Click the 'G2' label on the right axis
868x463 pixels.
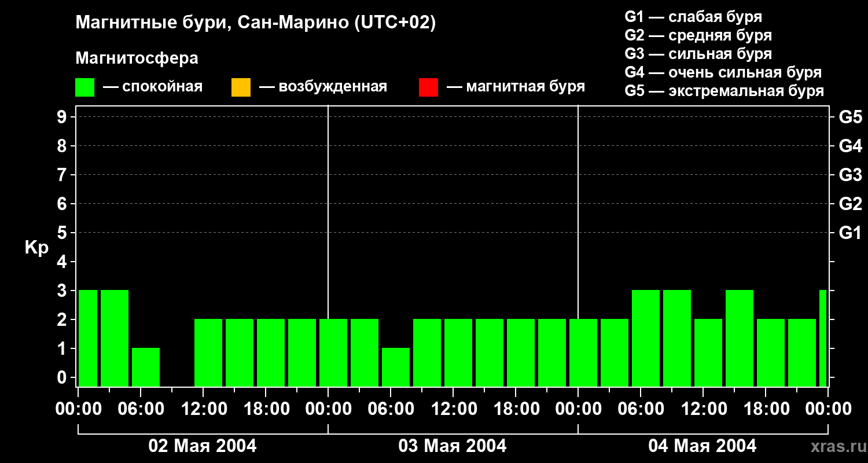pyautogui.click(x=850, y=204)
